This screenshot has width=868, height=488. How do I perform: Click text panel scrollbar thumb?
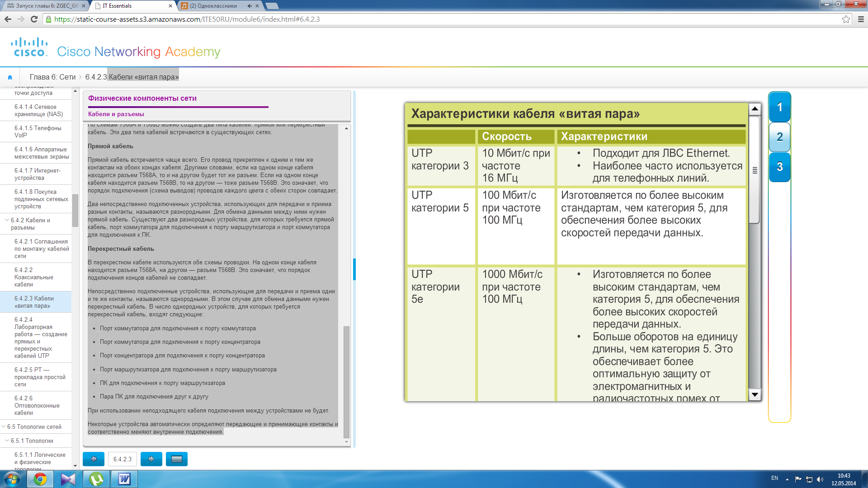click(x=346, y=382)
